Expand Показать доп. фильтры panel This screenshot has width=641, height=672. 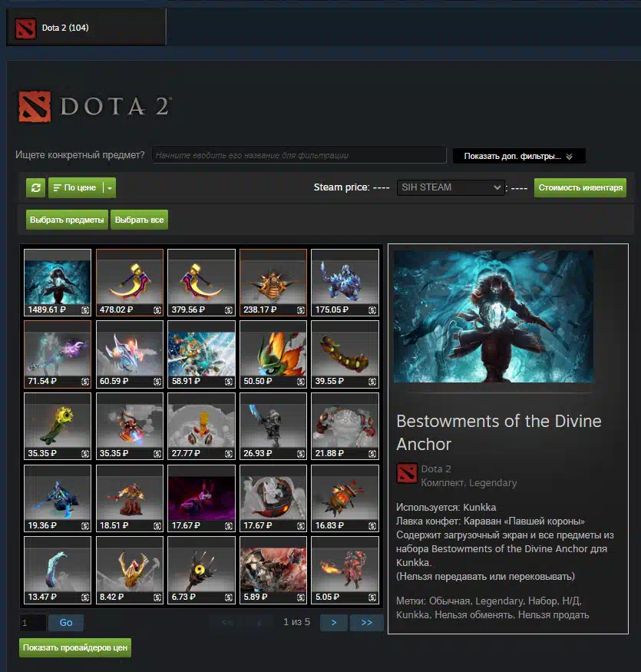pos(519,156)
